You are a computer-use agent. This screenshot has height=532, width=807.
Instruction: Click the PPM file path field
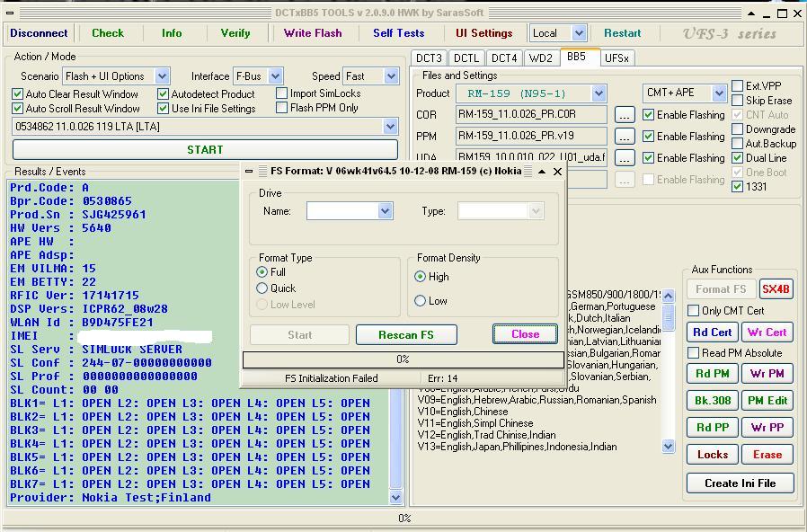531,137
